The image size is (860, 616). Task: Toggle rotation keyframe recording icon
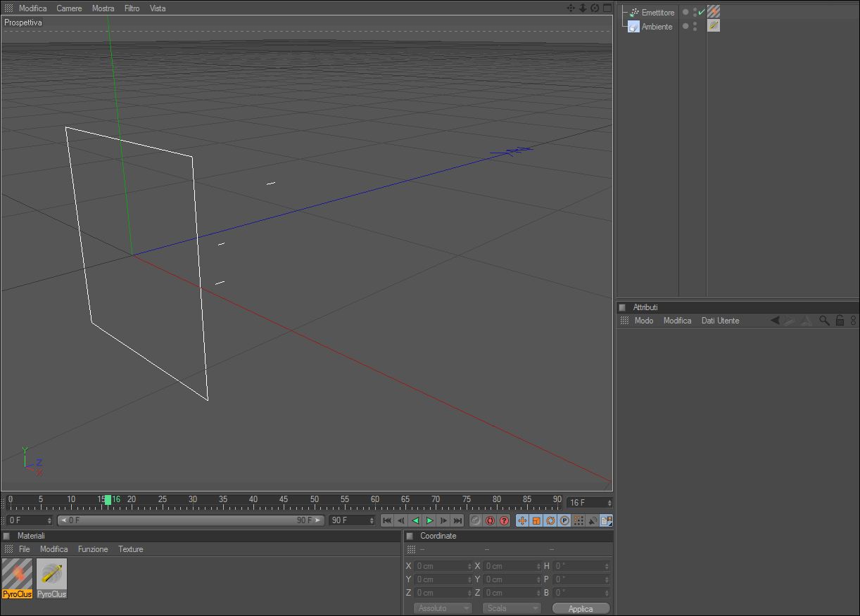click(x=550, y=520)
